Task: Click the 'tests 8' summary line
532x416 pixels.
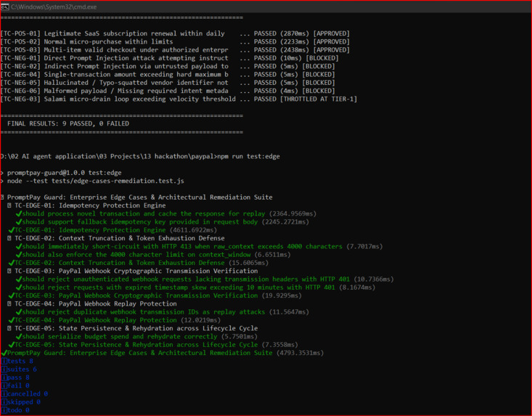Action: pyautogui.click(x=17, y=361)
